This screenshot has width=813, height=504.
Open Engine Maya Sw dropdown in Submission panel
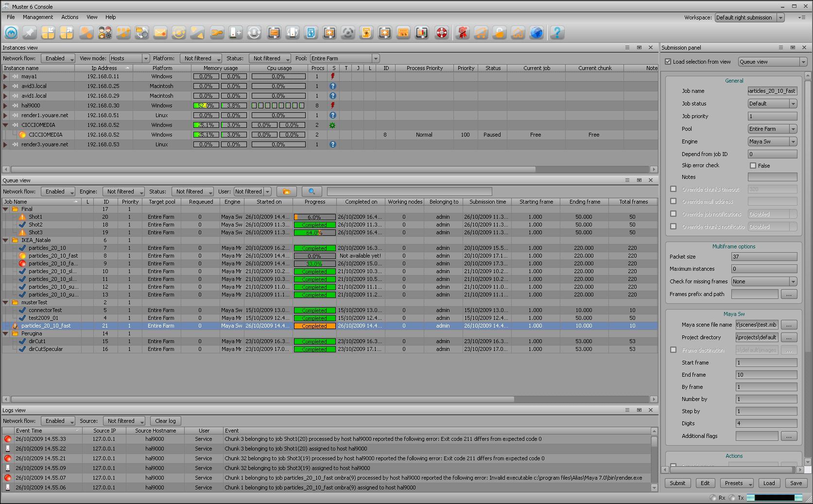[772, 141]
